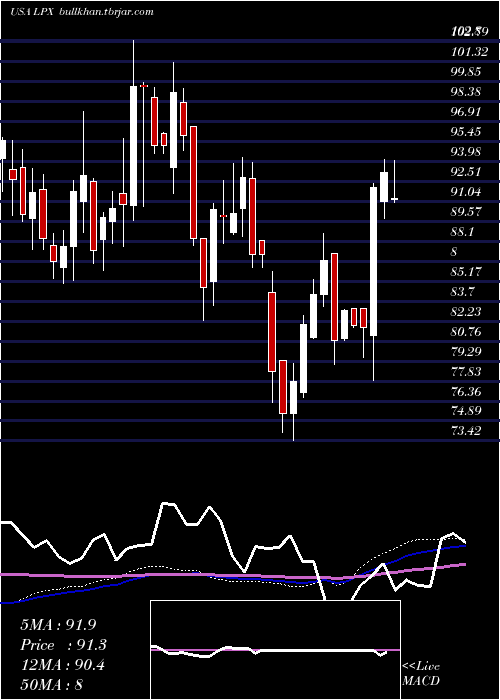Screen dimensions: 500x700
Task: Click the 96.91 price axis label
Action: point(468,112)
